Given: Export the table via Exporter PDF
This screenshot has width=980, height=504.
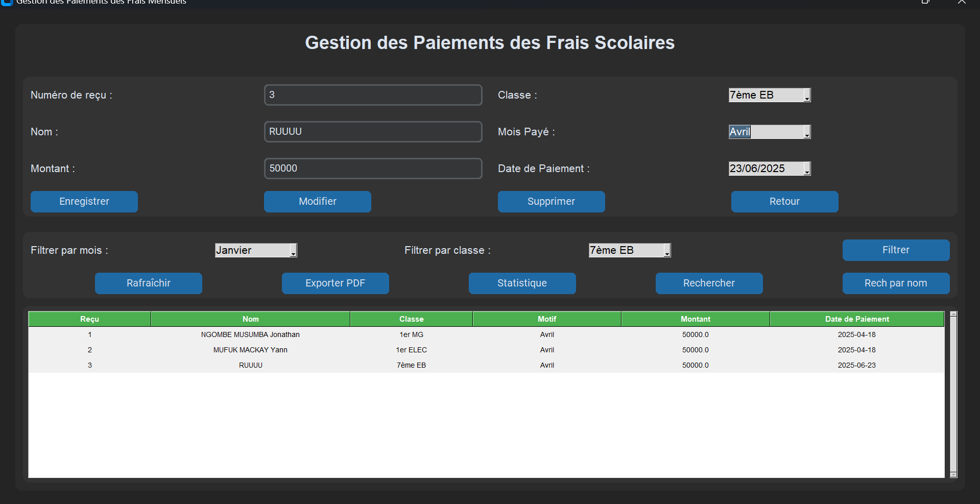Looking at the screenshot, I should click(x=335, y=283).
